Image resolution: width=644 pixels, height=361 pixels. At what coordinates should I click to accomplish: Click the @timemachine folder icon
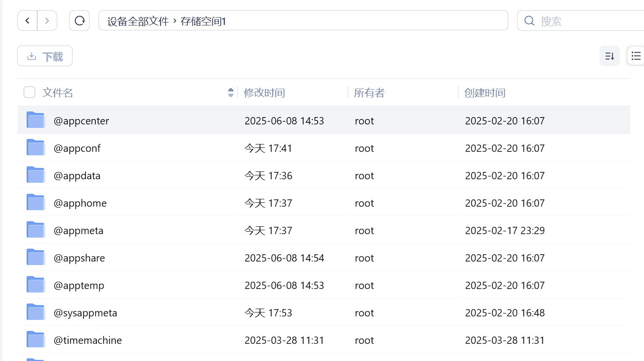pyautogui.click(x=35, y=339)
